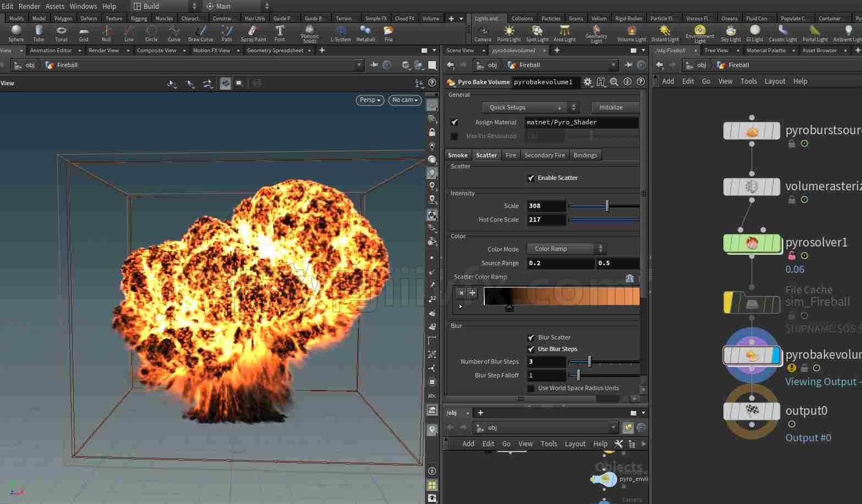Select the Platonic Solids shelf tool
This screenshot has width=862, height=504.
[310, 34]
